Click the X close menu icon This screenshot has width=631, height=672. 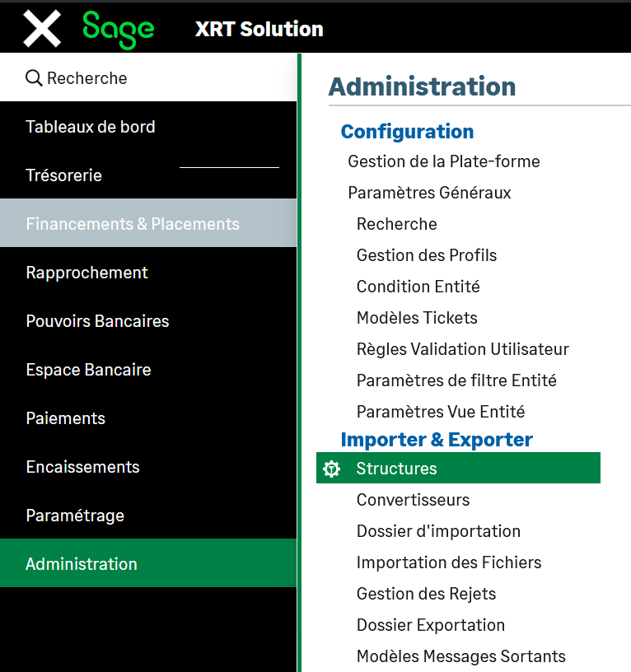42,29
